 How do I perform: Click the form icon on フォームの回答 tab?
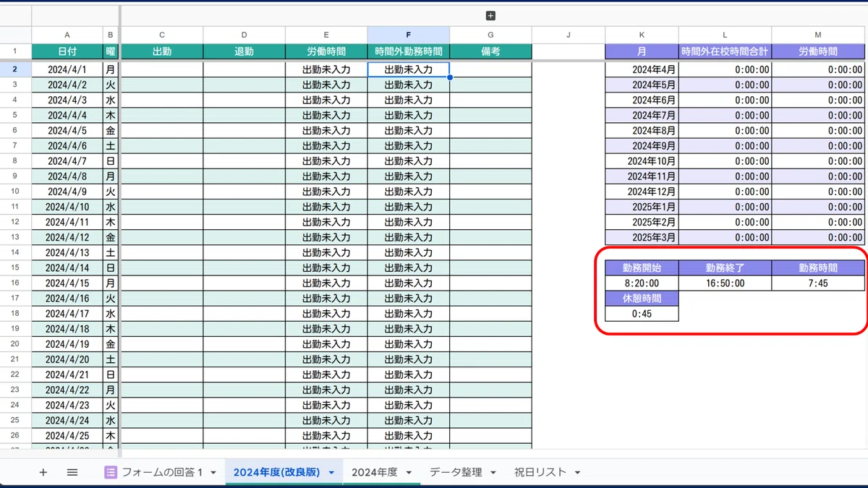[x=111, y=472]
